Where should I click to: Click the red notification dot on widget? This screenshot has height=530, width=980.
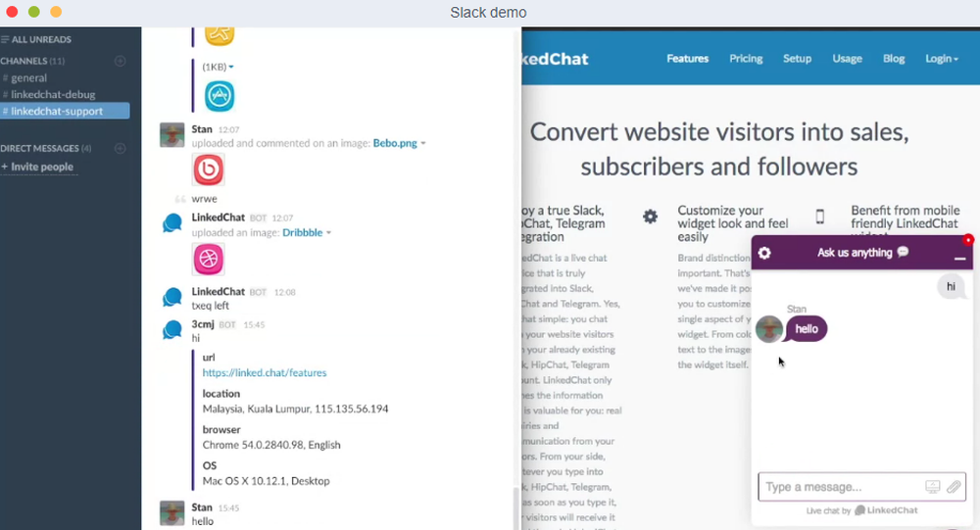968,239
